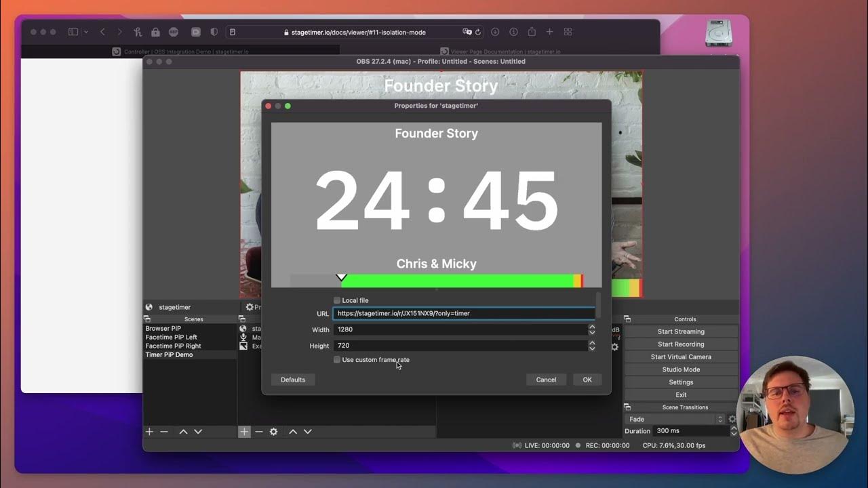Remove selected source with the minus icon
The height and width of the screenshot is (488, 868).
tap(258, 432)
